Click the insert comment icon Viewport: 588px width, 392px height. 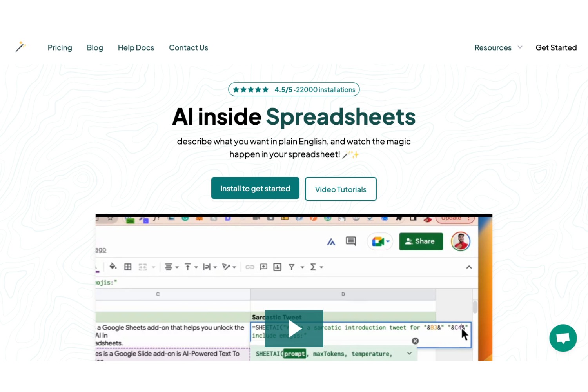coord(263,267)
